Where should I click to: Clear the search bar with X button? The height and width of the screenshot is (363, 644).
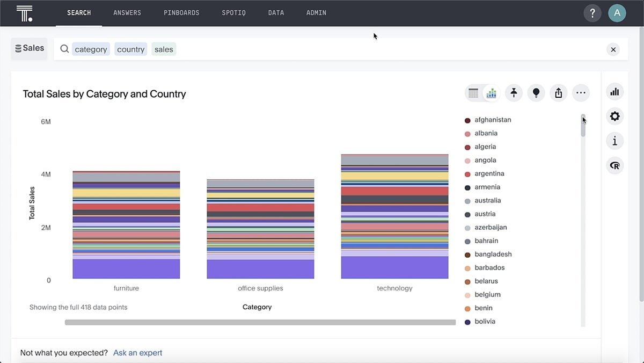point(613,49)
